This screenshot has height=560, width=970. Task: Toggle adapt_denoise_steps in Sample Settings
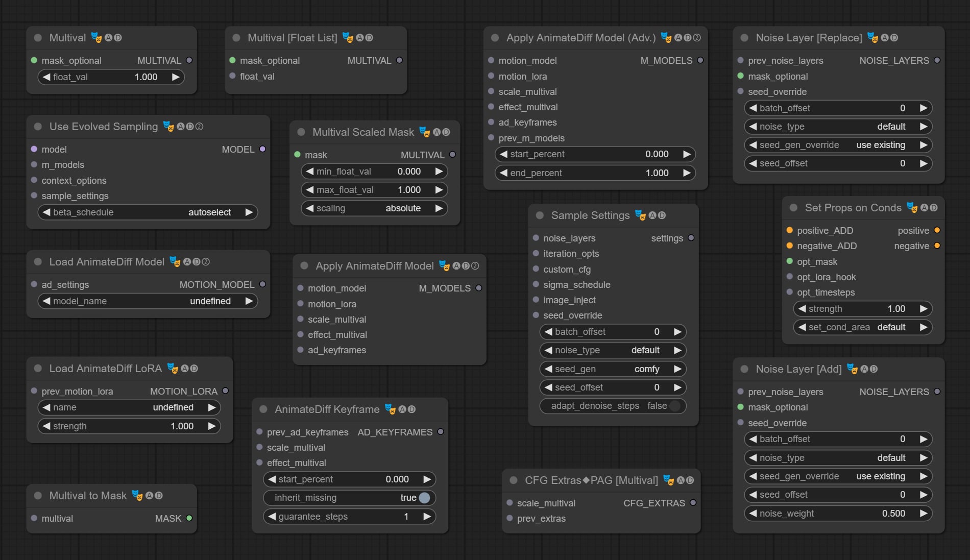coord(613,406)
